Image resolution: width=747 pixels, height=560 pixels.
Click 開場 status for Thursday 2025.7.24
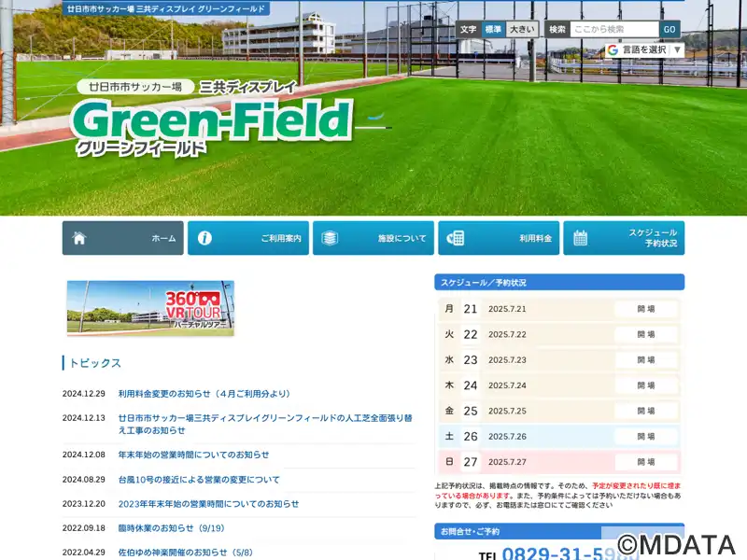(x=645, y=385)
